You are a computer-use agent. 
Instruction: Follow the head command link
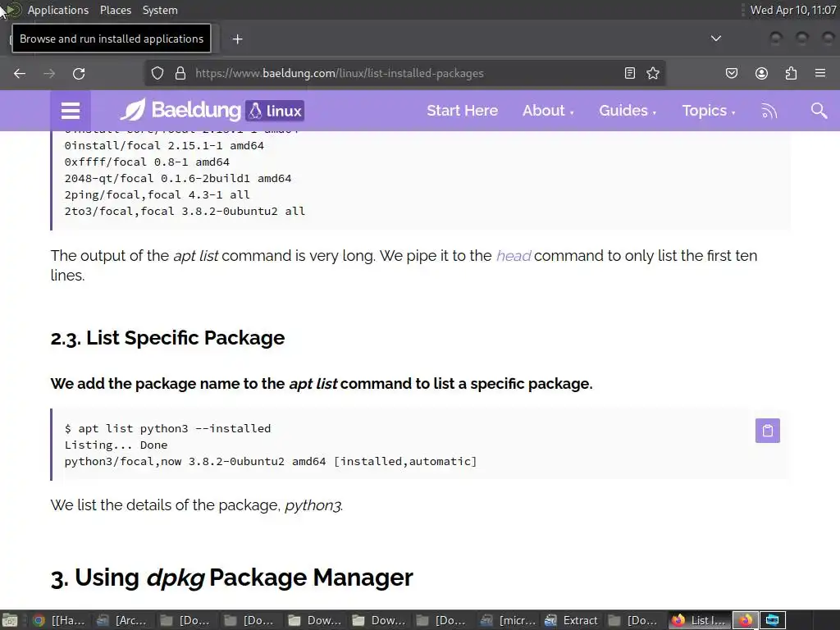pos(514,255)
